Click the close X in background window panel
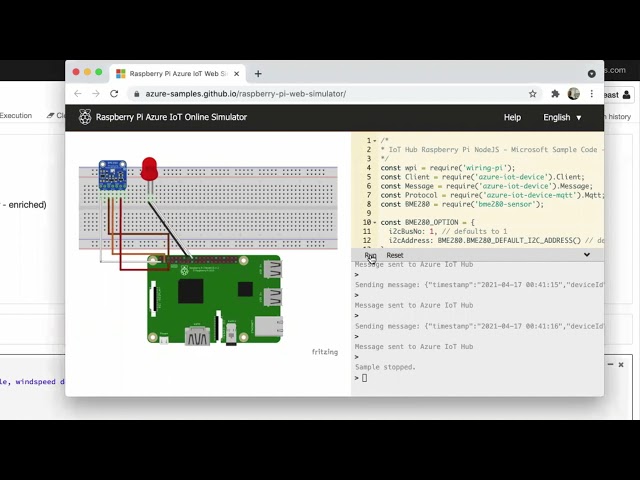This screenshot has width=640, height=480. point(621,364)
